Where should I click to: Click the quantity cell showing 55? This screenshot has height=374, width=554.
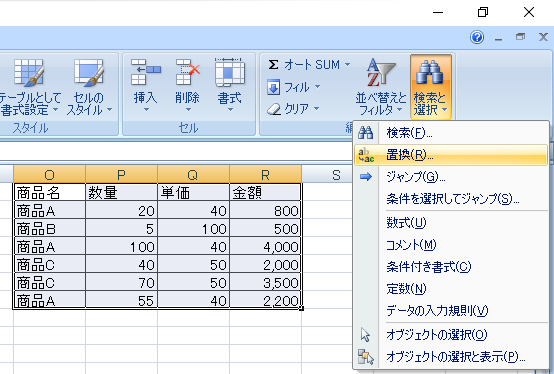point(122,301)
